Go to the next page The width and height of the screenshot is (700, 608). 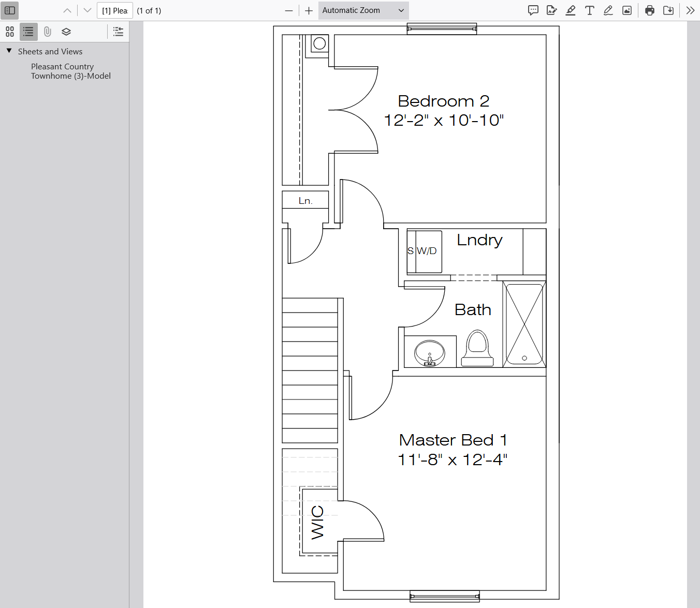[87, 10]
